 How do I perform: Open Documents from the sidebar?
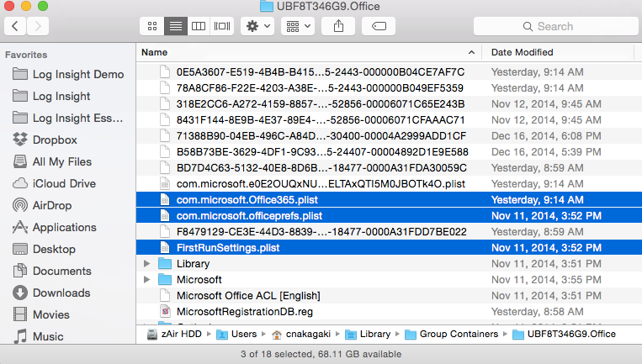pyautogui.click(x=52, y=272)
